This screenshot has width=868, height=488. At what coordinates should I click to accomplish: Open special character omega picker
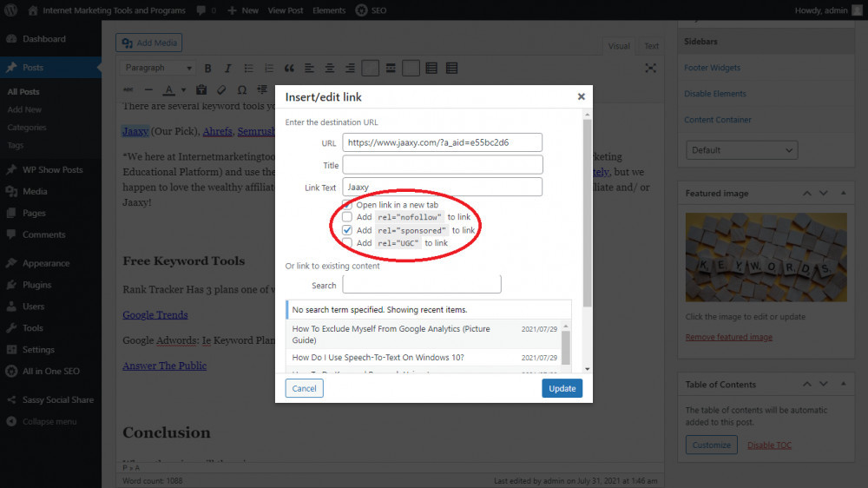pos(242,89)
